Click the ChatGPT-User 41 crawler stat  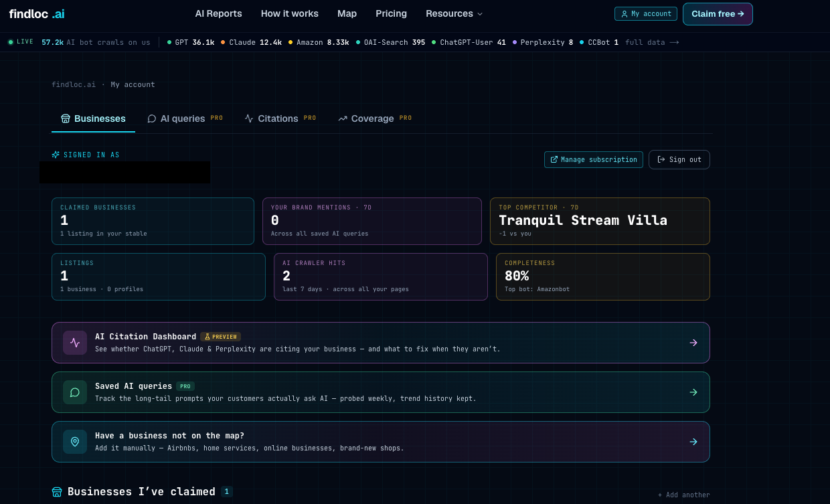click(469, 42)
